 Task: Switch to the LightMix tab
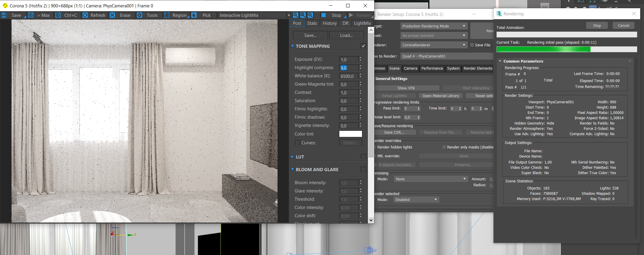click(x=362, y=23)
